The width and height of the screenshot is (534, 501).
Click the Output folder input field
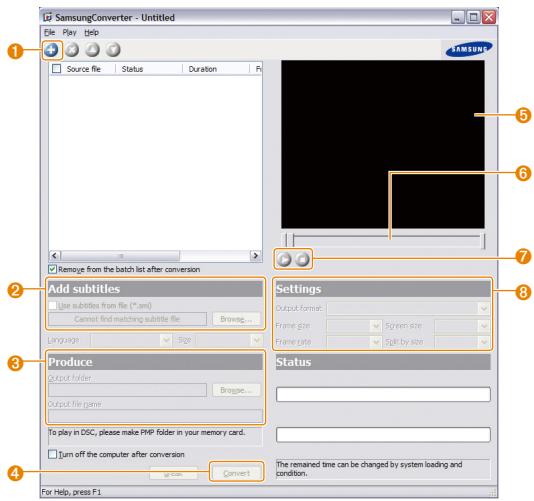coord(127,390)
